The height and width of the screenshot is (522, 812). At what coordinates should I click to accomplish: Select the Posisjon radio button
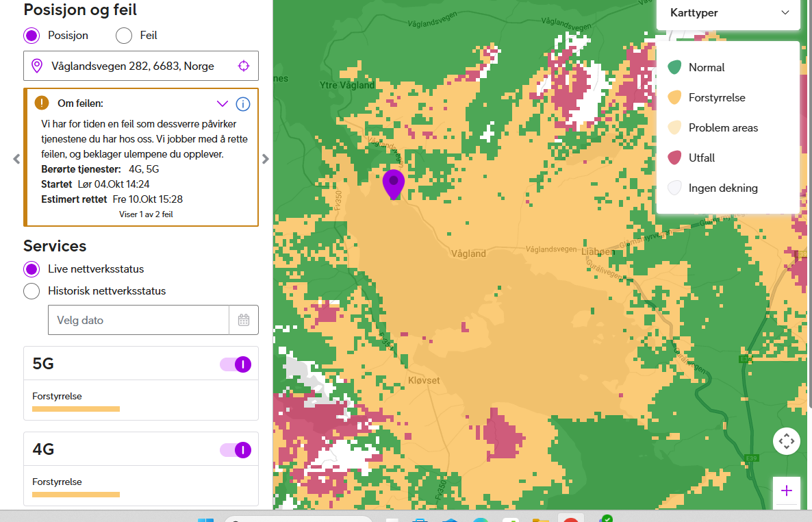pyautogui.click(x=31, y=36)
